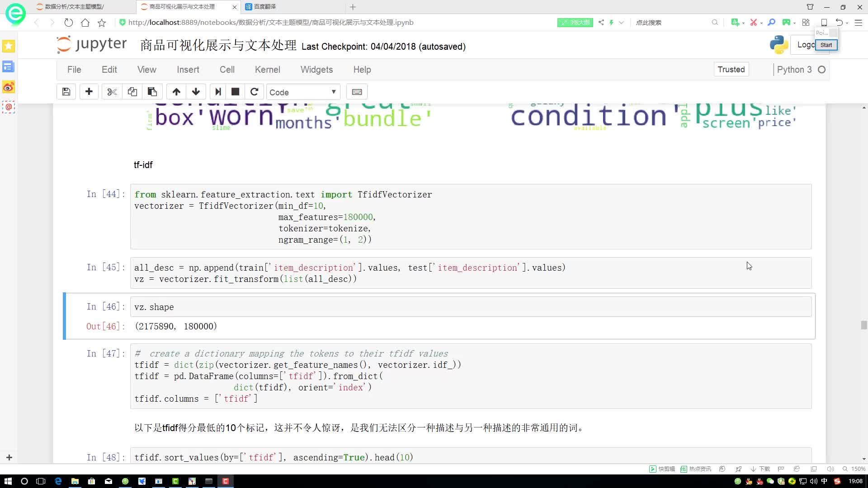Click the In [46] cell input area
Image resolution: width=868 pixels, height=488 pixels.
pos(471,307)
